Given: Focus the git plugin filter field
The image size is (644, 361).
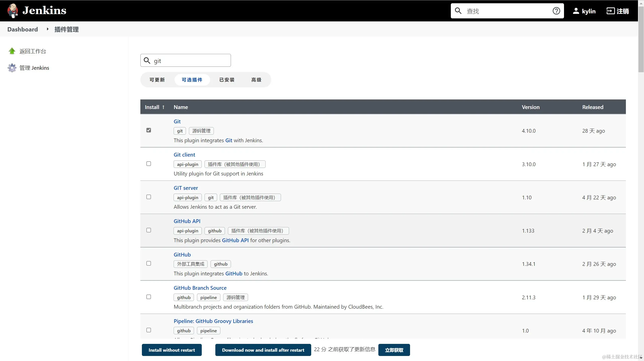Looking at the screenshot, I should point(191,61).
